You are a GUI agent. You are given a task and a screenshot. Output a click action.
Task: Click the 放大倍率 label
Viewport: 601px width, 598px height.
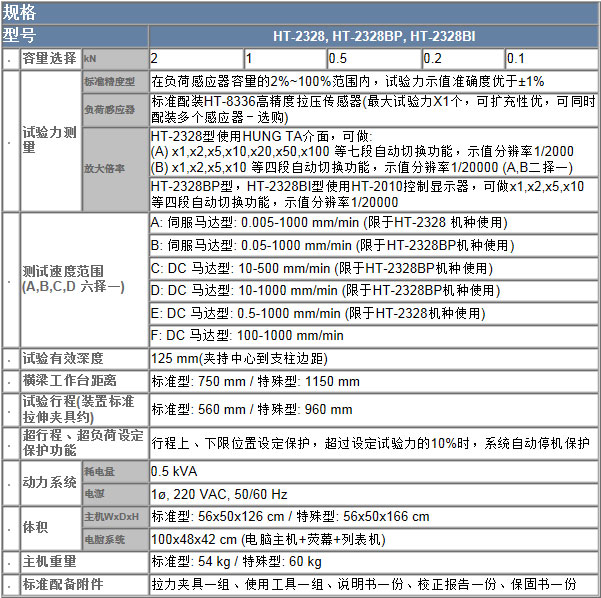click(104, 168)
